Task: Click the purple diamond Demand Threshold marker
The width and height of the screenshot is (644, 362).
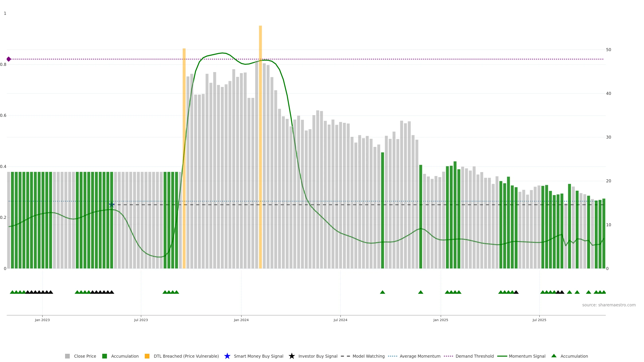Action: point(9,59)
